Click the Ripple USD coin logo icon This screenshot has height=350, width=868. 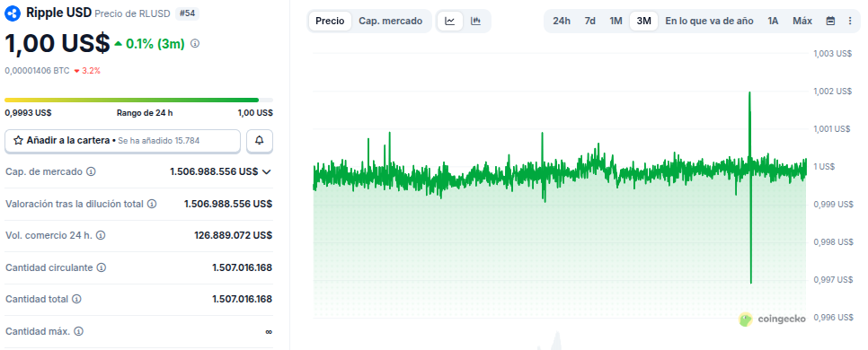tap(13, 13)
